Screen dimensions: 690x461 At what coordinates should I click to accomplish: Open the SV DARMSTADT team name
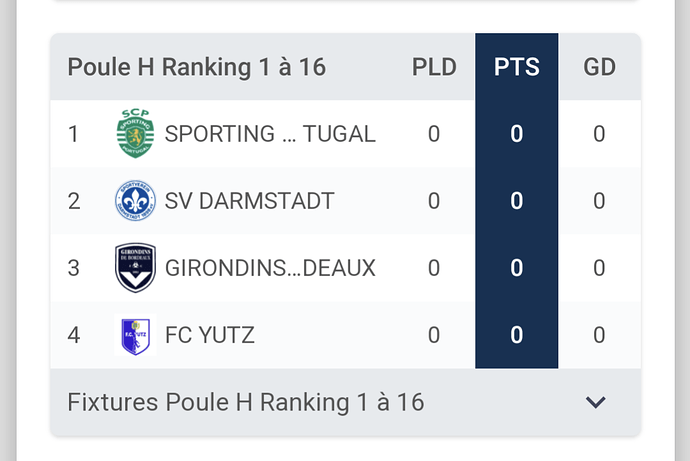pos(250,201)
